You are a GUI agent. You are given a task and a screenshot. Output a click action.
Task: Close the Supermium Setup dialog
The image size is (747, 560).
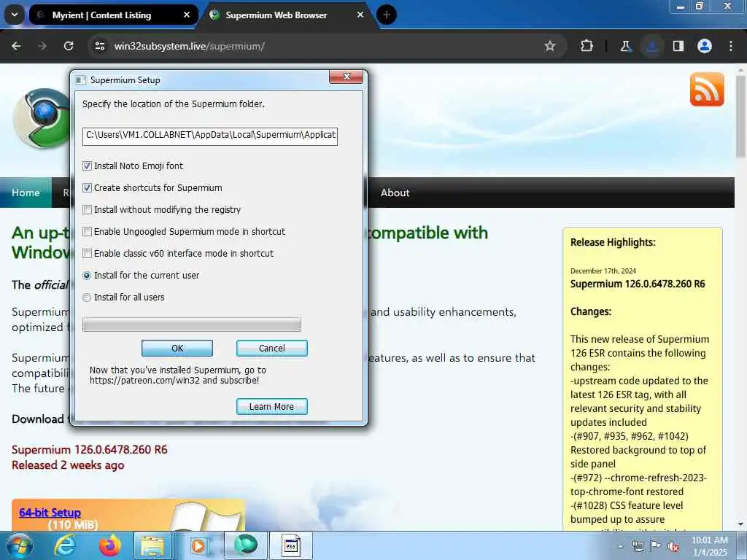[347, 77]
